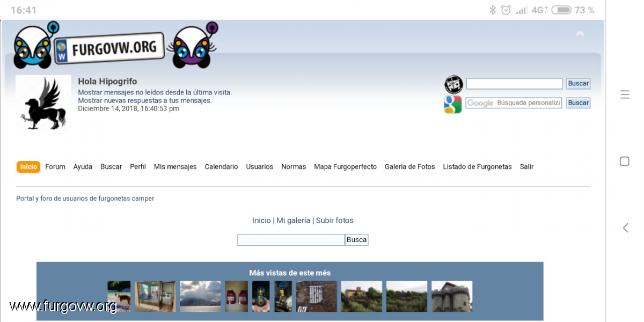The image size is (644, 322).
Task: Tap the Android recent apps menu icon
Action: click(x=625, y=94)
